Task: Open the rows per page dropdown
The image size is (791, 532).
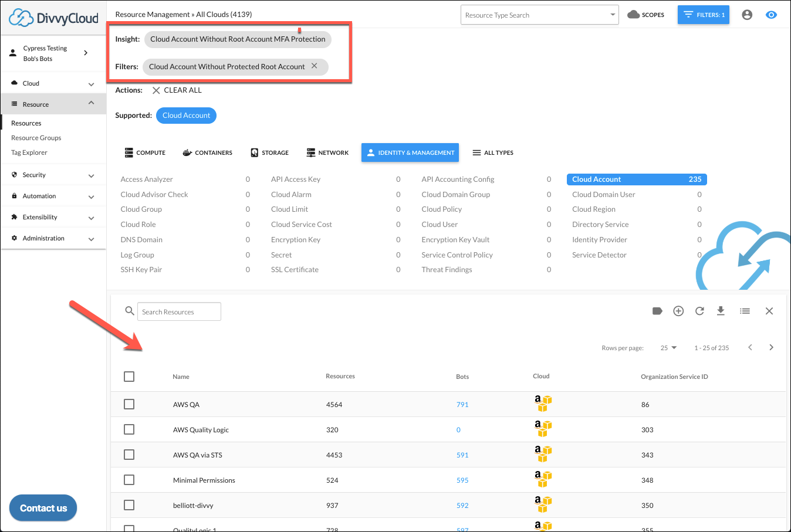Action: [x=668, y=348]
